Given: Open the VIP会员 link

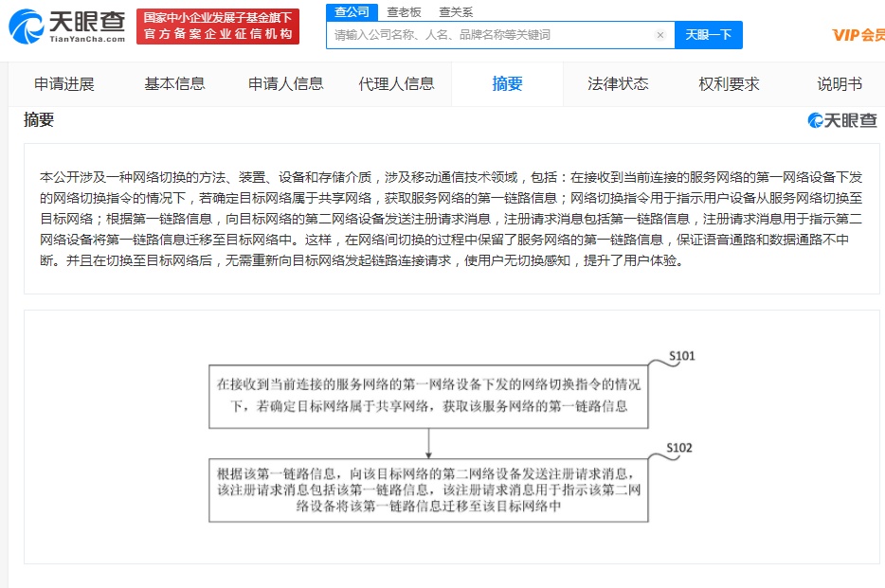Looking at the screenshot, I should coord(858,35).
